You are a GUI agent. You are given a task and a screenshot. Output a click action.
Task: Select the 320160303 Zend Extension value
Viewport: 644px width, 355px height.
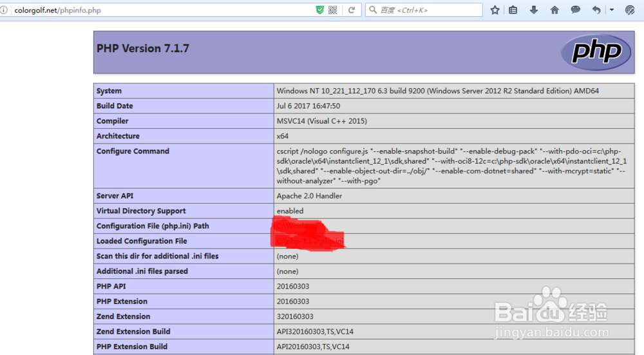(x=295, y=316)
